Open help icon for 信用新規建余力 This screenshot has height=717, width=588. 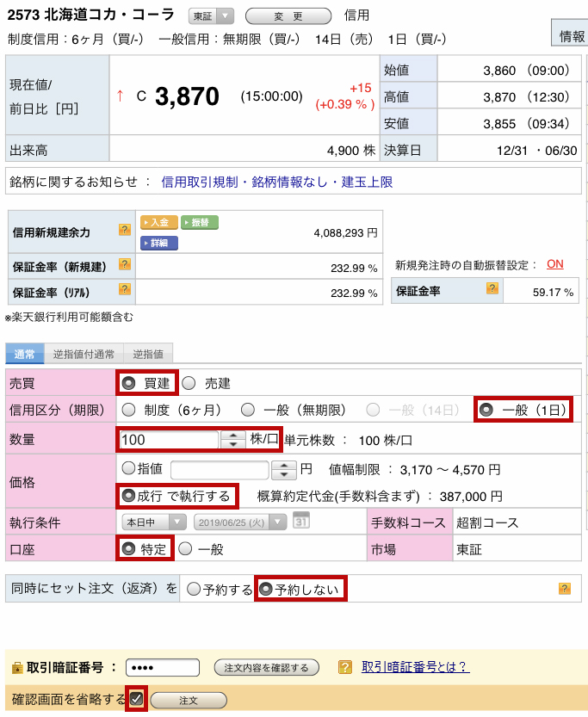124,230
